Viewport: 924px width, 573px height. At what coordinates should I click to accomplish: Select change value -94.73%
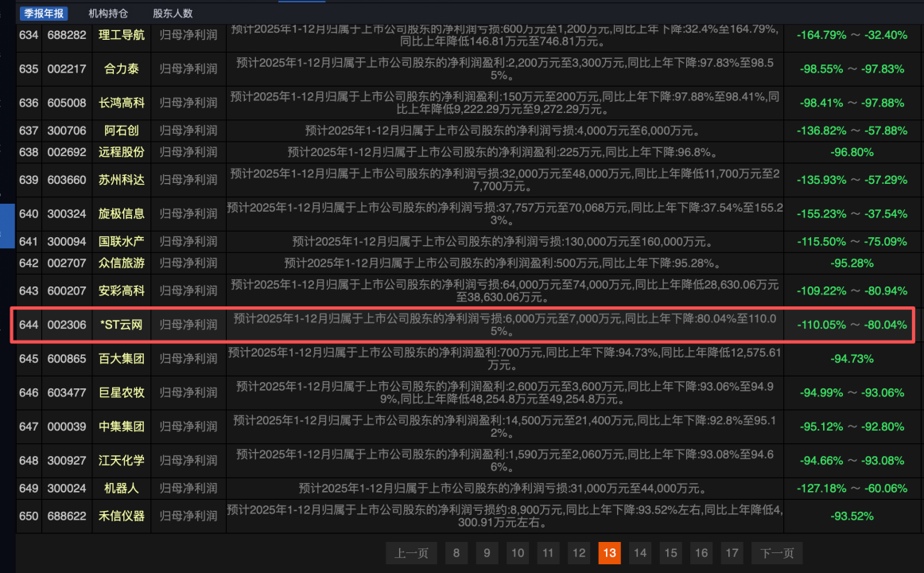coord(852,358)
